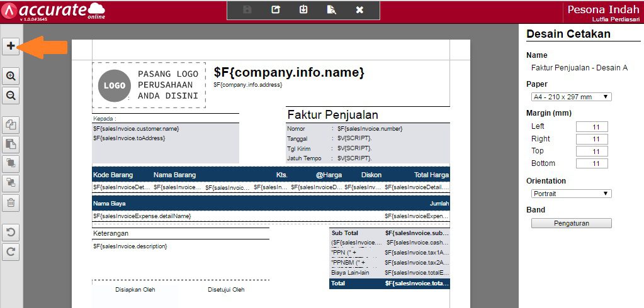
Task: Click the paste icon in left toolbar
Action: [x=11, y=144]
